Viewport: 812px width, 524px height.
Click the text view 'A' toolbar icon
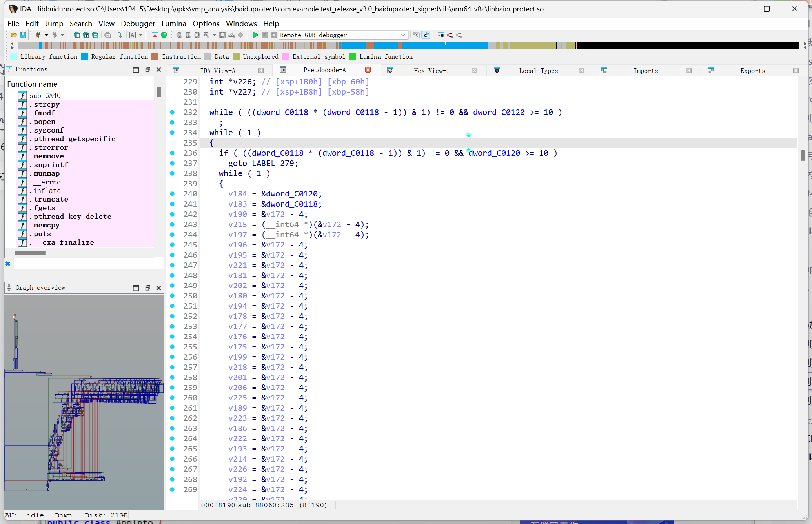tap(133, 35)
